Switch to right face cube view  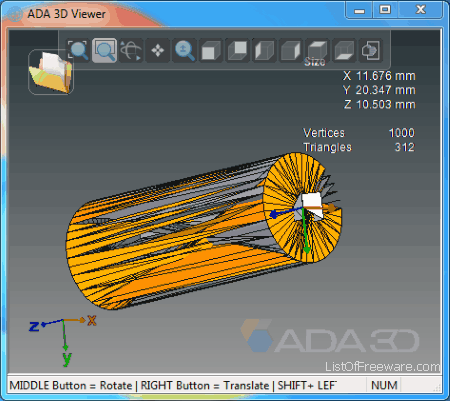click(x=291, y=51)
